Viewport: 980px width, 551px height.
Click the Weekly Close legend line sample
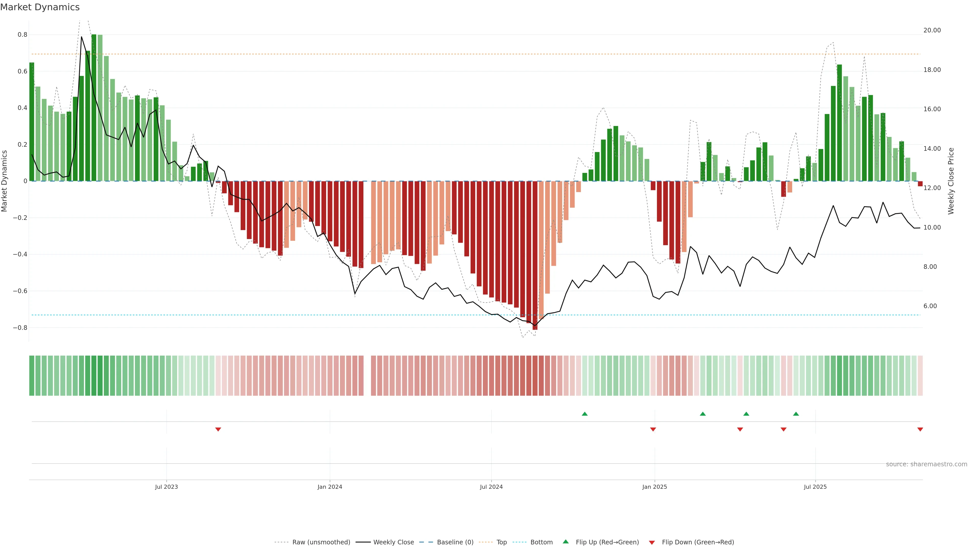[363, 542]
